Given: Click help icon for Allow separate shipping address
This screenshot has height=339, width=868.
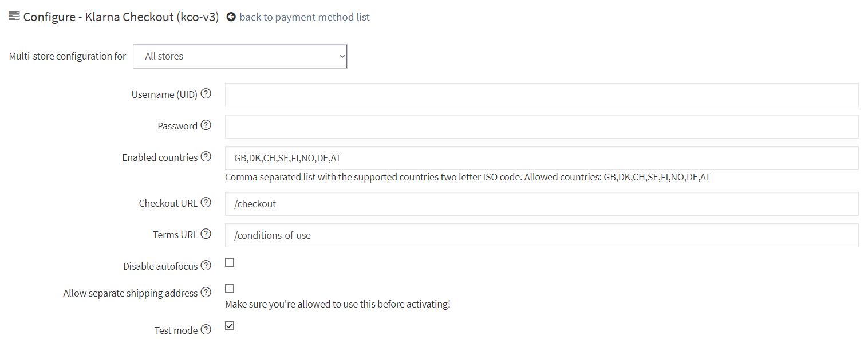Looking at the screenshot, I should tap(206, 293).
